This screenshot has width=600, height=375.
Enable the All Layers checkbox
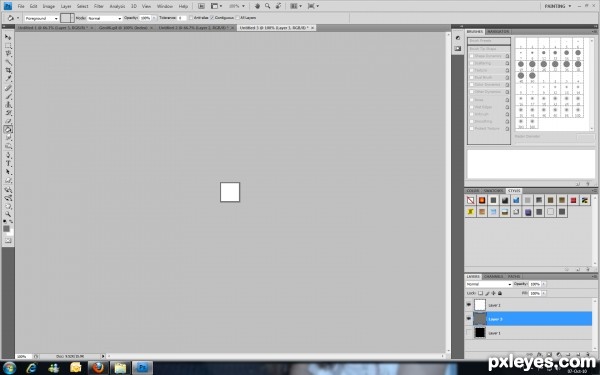pos(238,18)
